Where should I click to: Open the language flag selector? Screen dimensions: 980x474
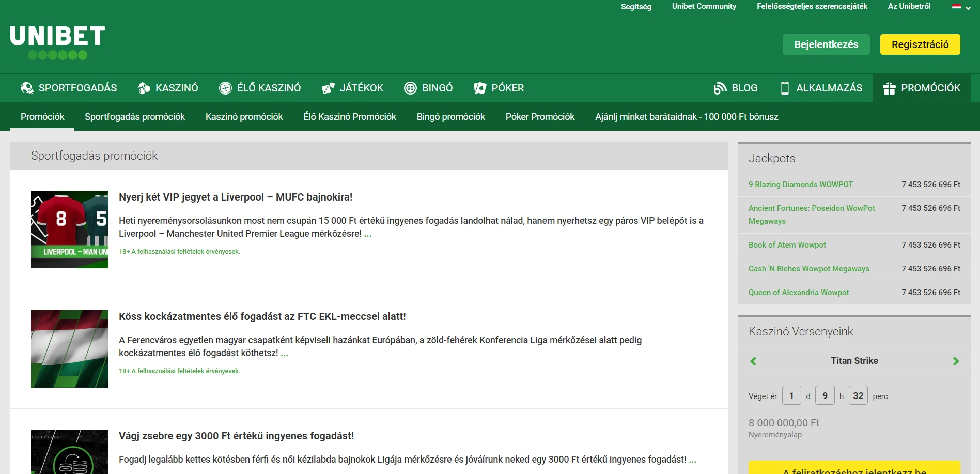tap(961, 7)
